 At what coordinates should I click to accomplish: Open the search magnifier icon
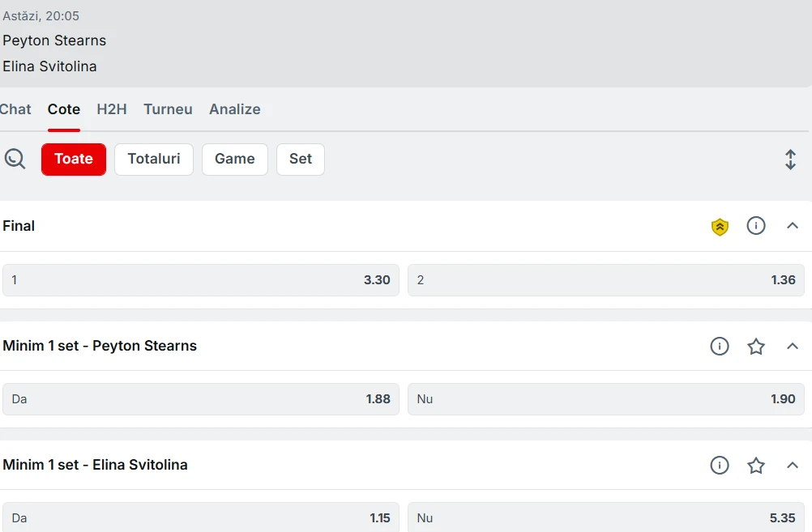pos(15,159)
